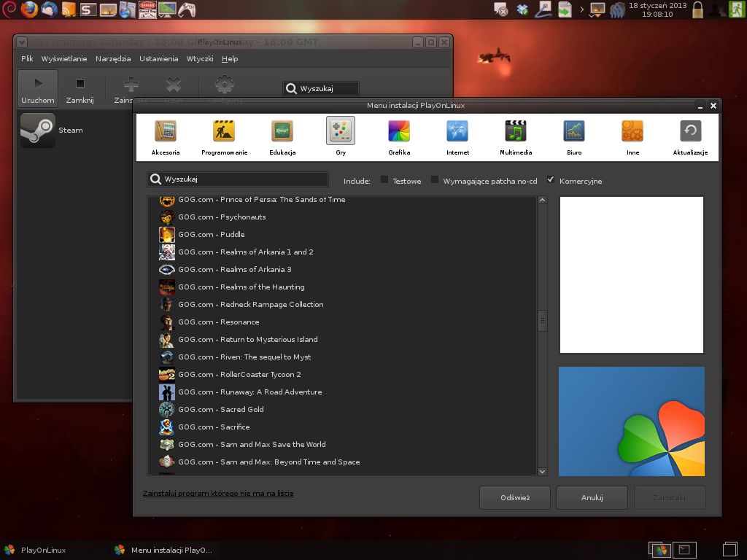Viewport: 747px width, 560px height.
Task: Open the Inne category
Action: click(x=632, y=137)
